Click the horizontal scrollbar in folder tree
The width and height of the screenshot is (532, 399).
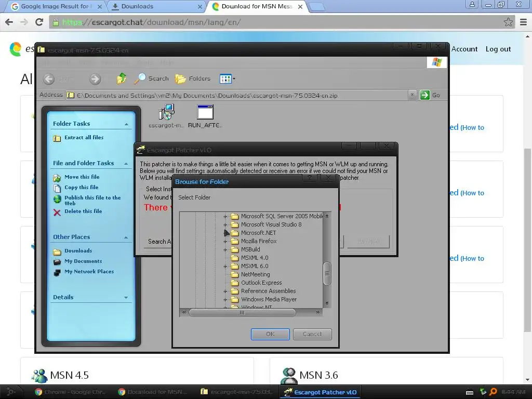242,312
